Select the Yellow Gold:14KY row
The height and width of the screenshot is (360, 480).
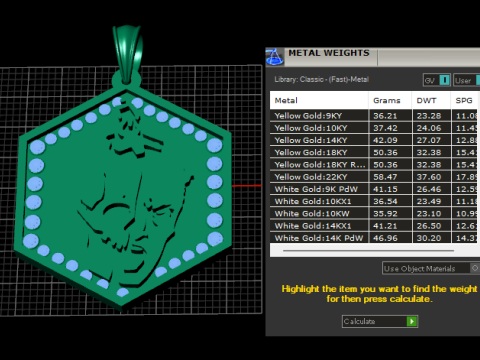pyautogui.click(x=373, y=140)
